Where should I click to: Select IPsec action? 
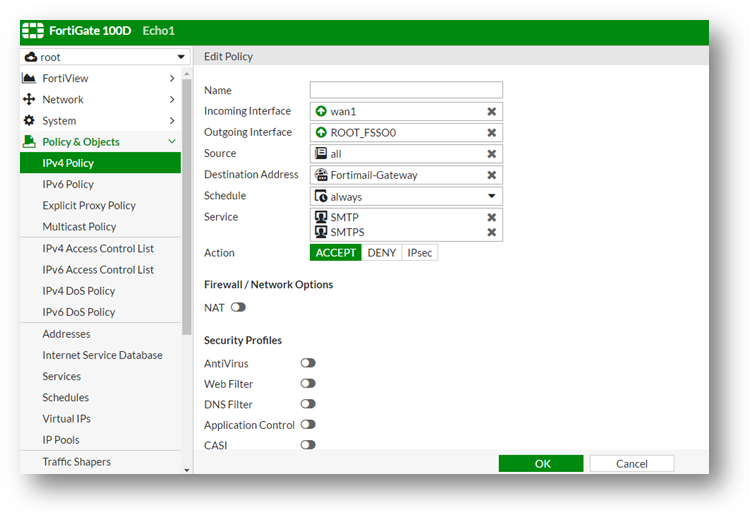pyautogui.click(x=419, y=253)
